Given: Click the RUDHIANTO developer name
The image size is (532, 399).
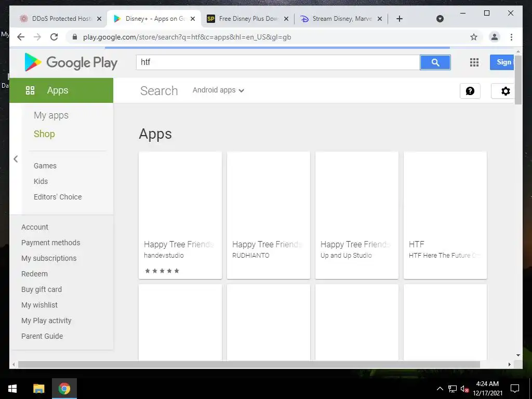Looking at the screenshot, I should 251,256.
